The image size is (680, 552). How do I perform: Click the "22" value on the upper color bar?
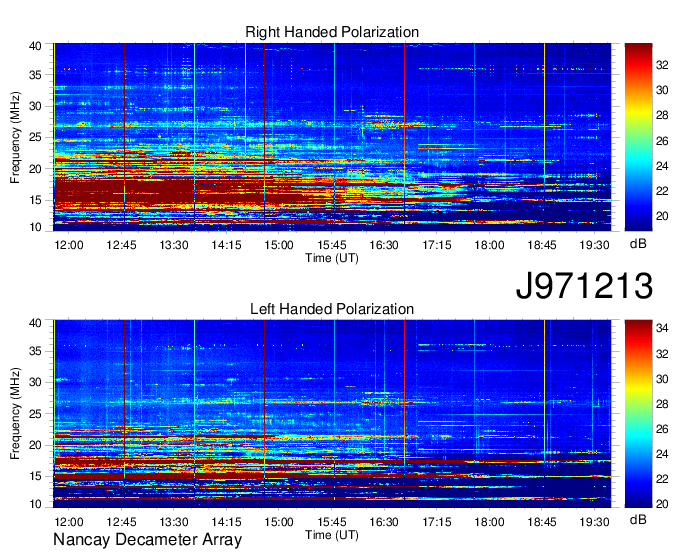click(x=662, y=191)
